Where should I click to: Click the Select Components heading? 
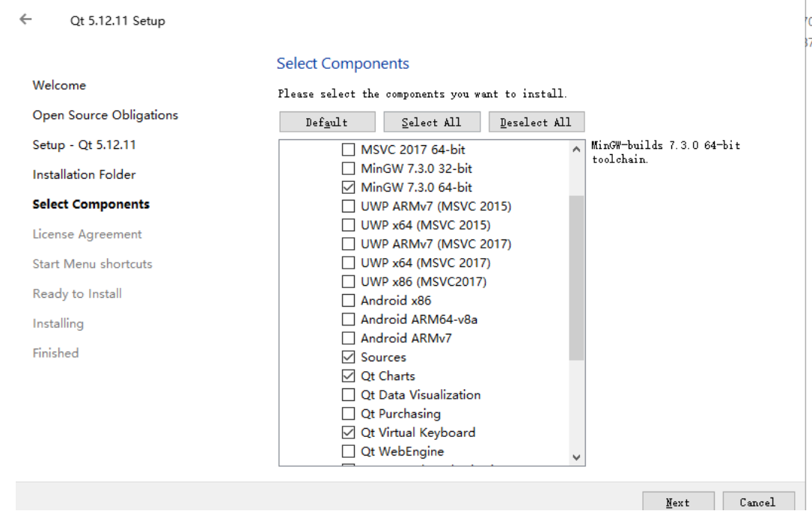pyautogui.click(x=343, y=64)
